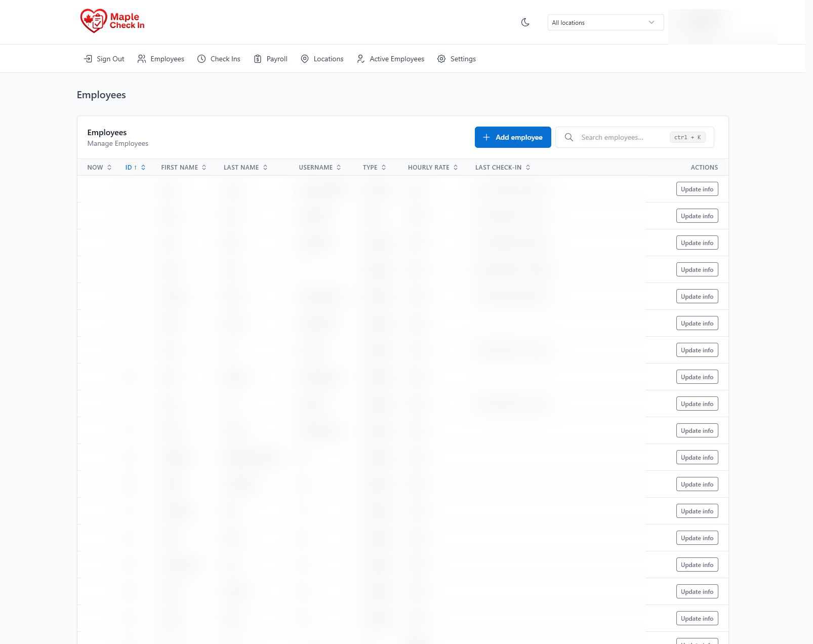View Active Employees page
Viewport: 813px width, 644px height.
click(x=390, y=59)
